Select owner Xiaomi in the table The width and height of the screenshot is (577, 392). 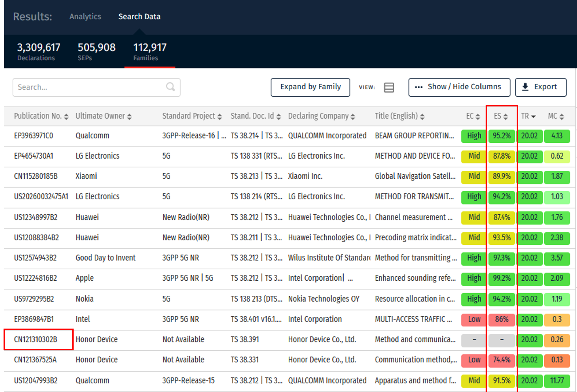tap(86, 176)
